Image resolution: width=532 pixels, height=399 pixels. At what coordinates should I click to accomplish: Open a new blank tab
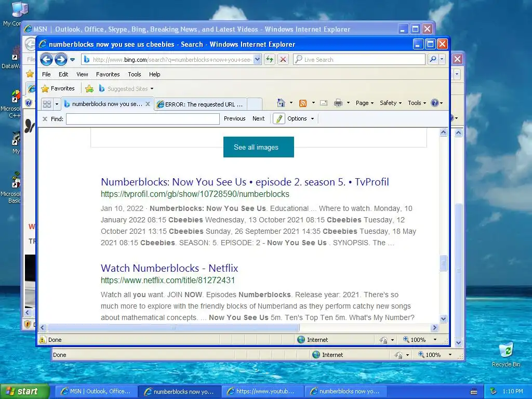click(255, 104)
